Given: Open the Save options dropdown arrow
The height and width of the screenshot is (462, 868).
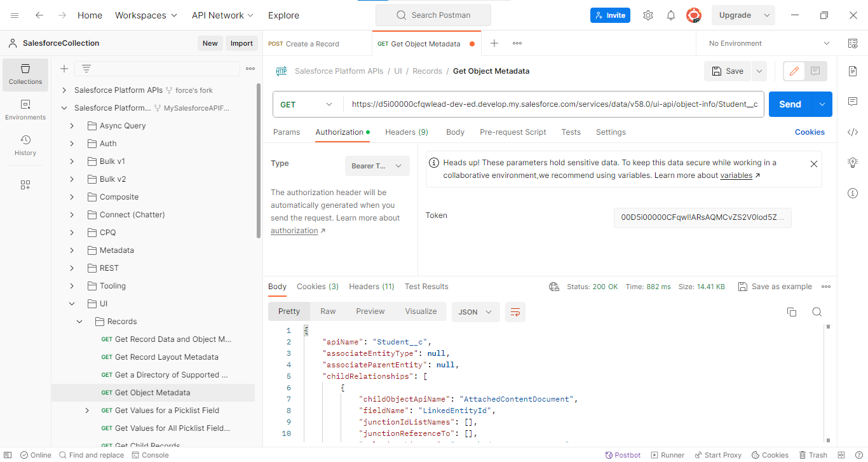Looking at the screenshot, I should tap(759, 71).
